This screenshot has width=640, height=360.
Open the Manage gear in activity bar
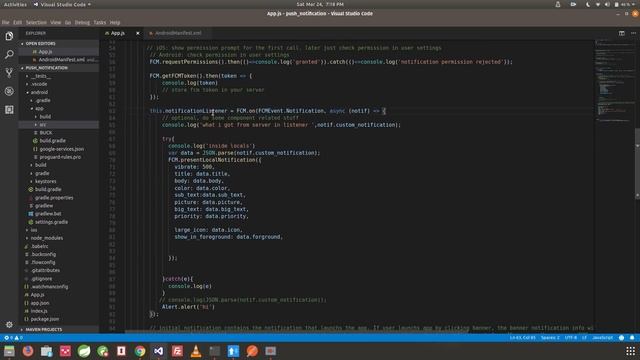pyautogui.click(x=9, y=324)
